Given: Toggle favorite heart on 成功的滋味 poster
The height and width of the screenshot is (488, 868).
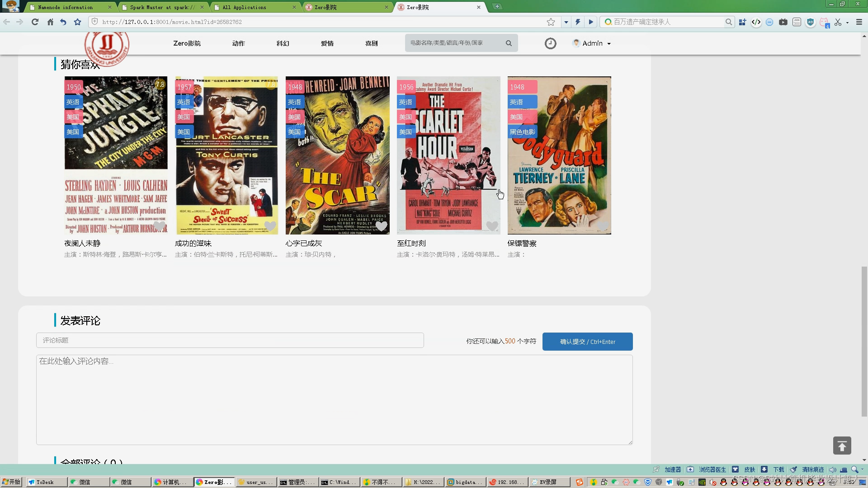Looking at the screenshot, I should [x=270, y=226].
